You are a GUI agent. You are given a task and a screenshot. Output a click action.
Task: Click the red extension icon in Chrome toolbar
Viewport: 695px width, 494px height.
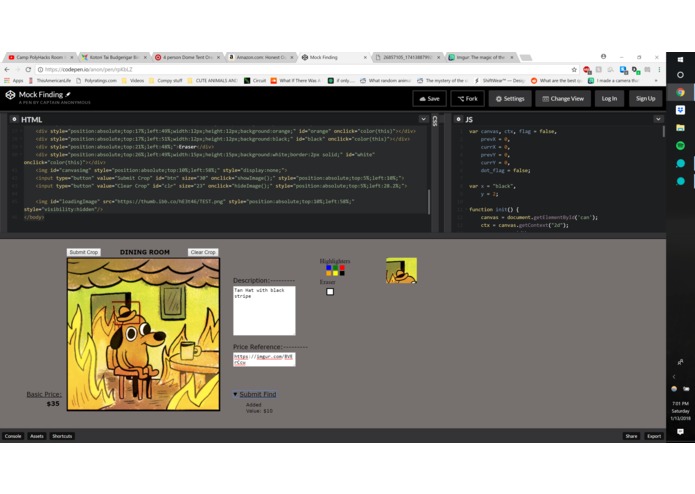pos(587,70)
